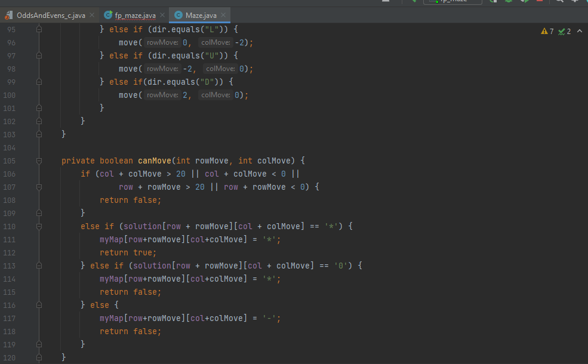Click "return false;" on line 118
The height and width of the screenshot is (364, 588).
point(131,331)
